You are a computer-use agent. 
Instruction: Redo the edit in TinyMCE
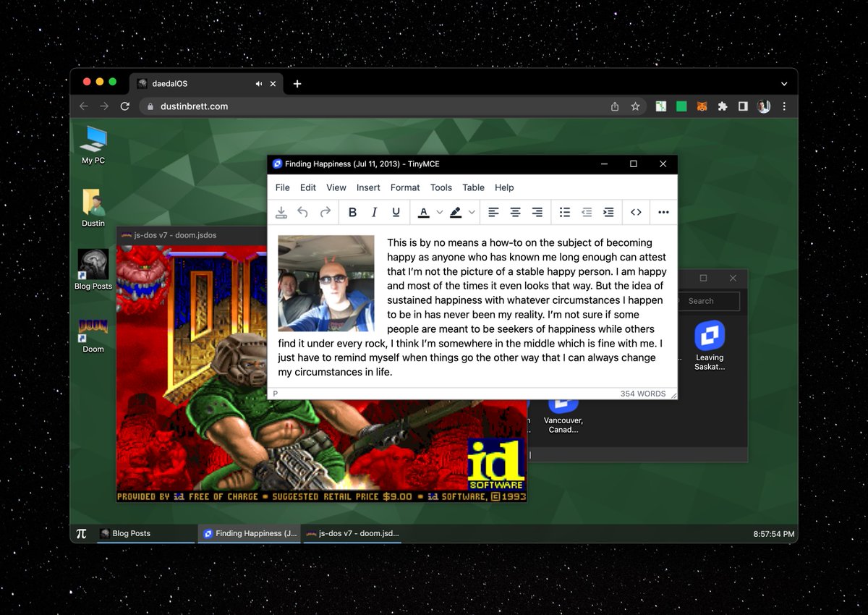(325, 212)
